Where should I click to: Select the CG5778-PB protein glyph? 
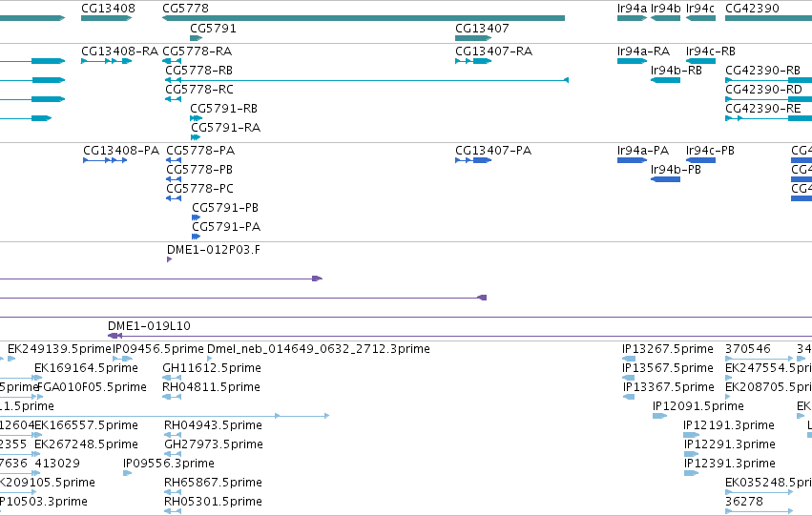coord(174,179)
